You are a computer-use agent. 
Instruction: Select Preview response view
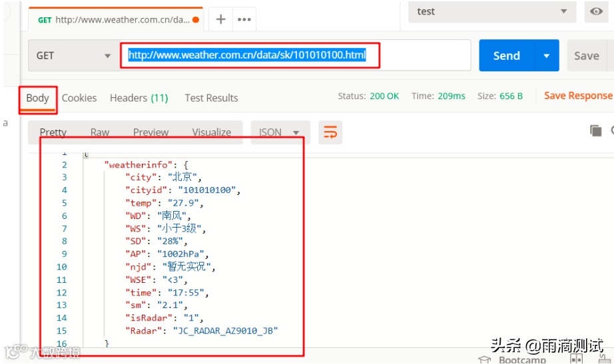pos(151,132)
